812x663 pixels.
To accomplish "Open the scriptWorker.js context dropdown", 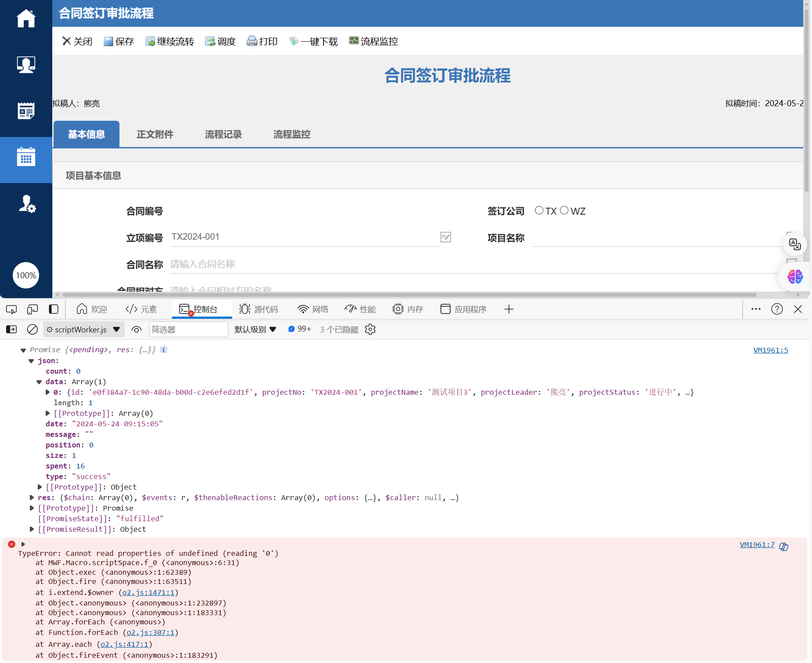I will (83, 329).
